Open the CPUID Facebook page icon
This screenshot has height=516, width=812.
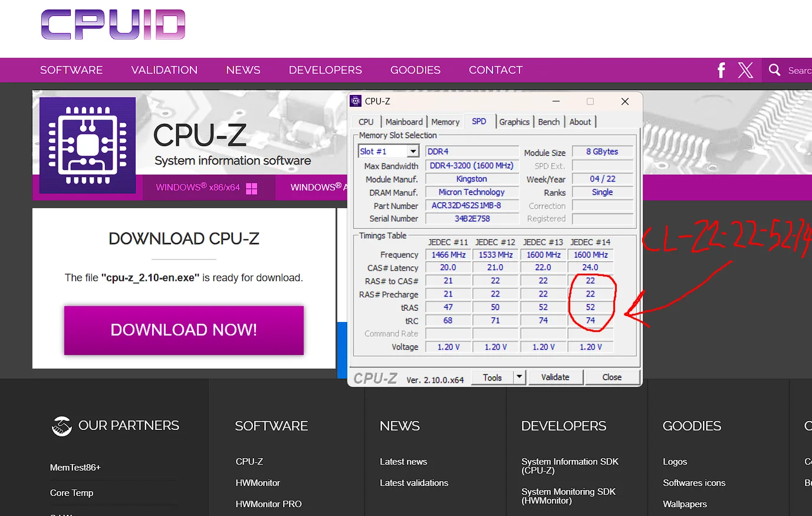(721, 70)
